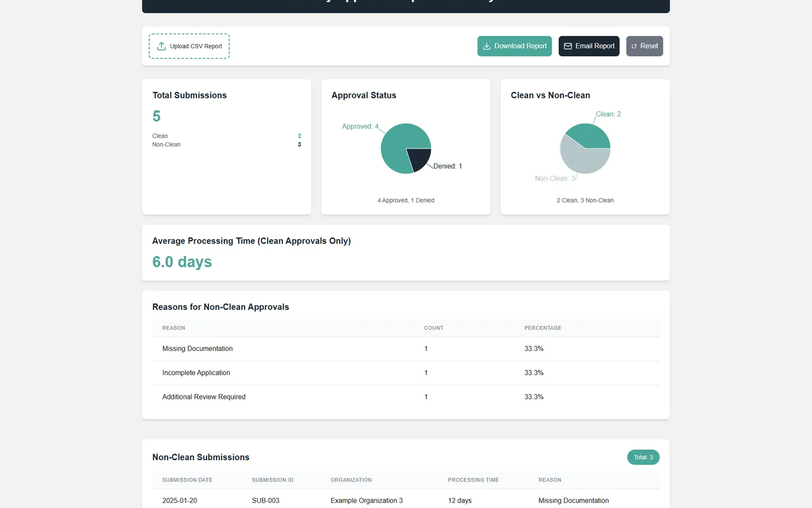
Task: Click the dark Denied pie slice
Action: point(421,158)
